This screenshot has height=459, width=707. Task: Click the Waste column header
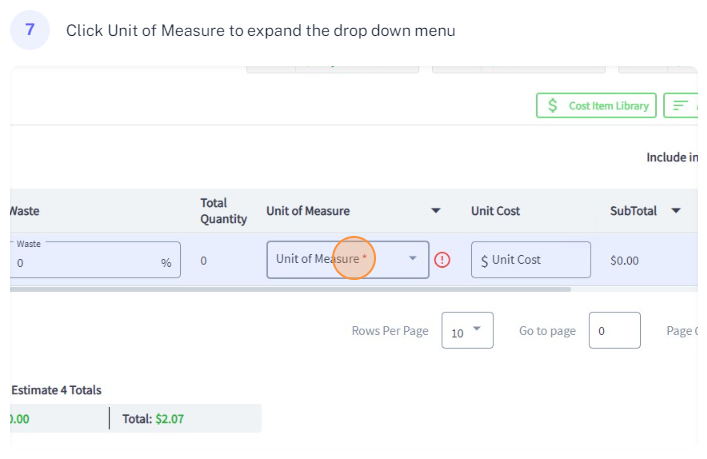24,211
